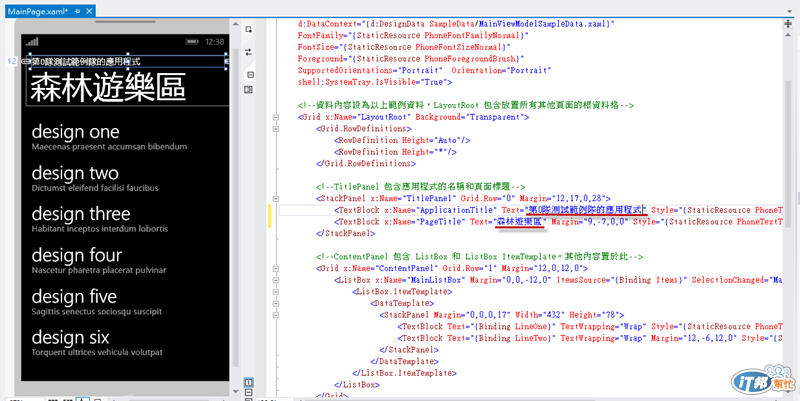Close the MainPage.xaml tab
The height and width of the screenshot is (401, 800).
tap(87, 11)
